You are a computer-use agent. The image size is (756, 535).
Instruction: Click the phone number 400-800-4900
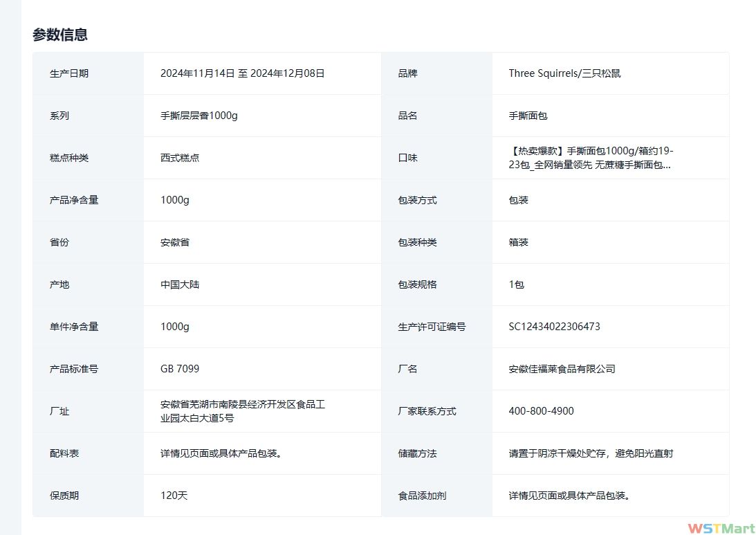tap(541, 411)
